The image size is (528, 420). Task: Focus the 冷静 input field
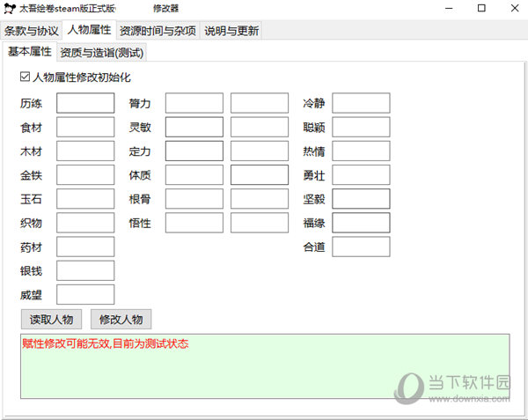[x=362, y=103]
